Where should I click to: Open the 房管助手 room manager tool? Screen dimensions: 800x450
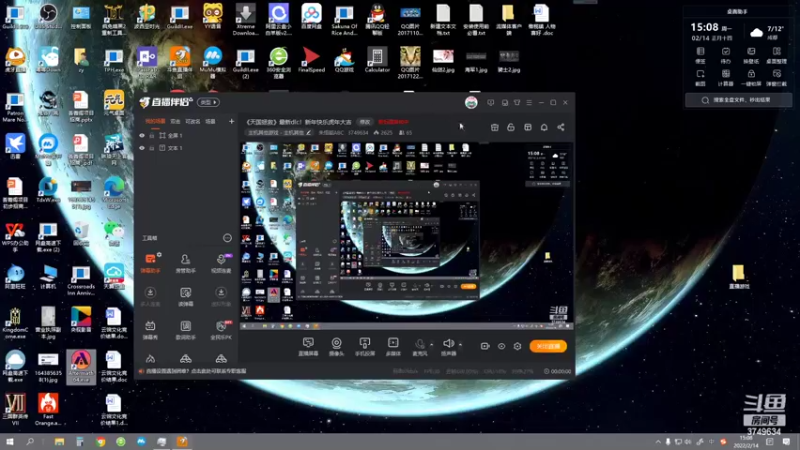[185, 263]
